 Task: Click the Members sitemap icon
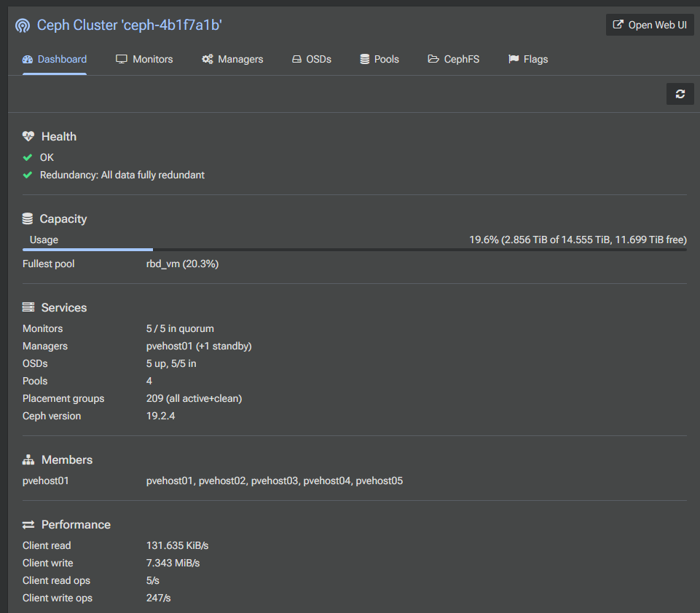[x=28, y=459]
